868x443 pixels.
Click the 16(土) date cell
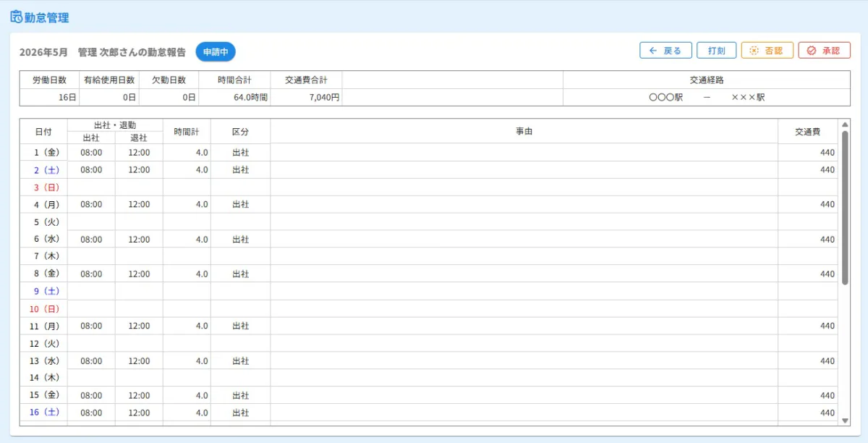coord(43,413)
